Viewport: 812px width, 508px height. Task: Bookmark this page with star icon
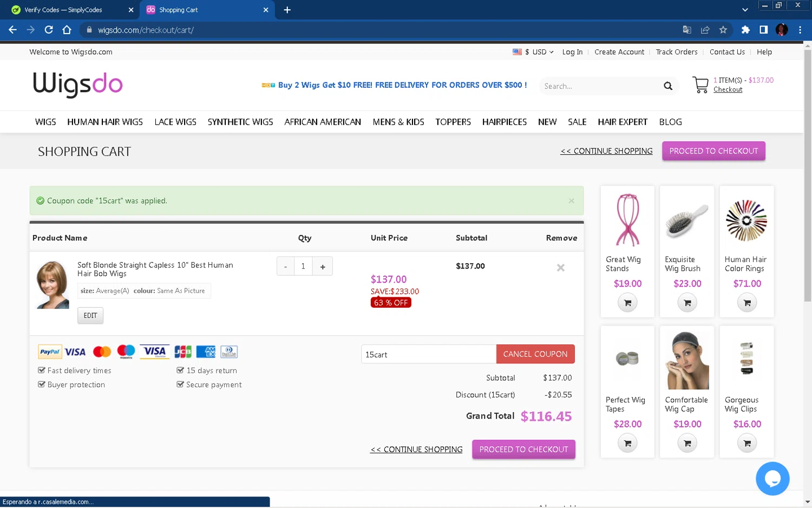pos(723,30)
